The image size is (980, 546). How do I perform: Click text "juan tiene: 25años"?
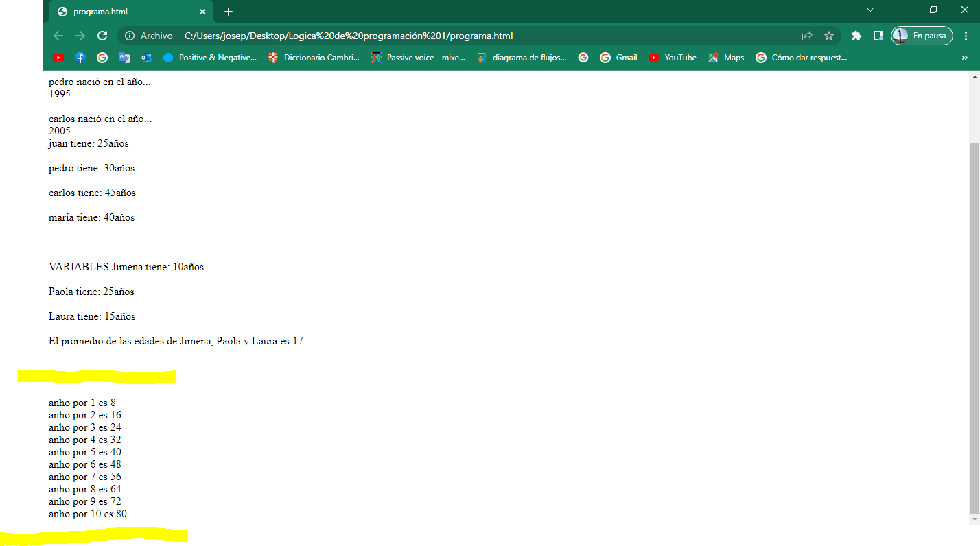[89, 143]
